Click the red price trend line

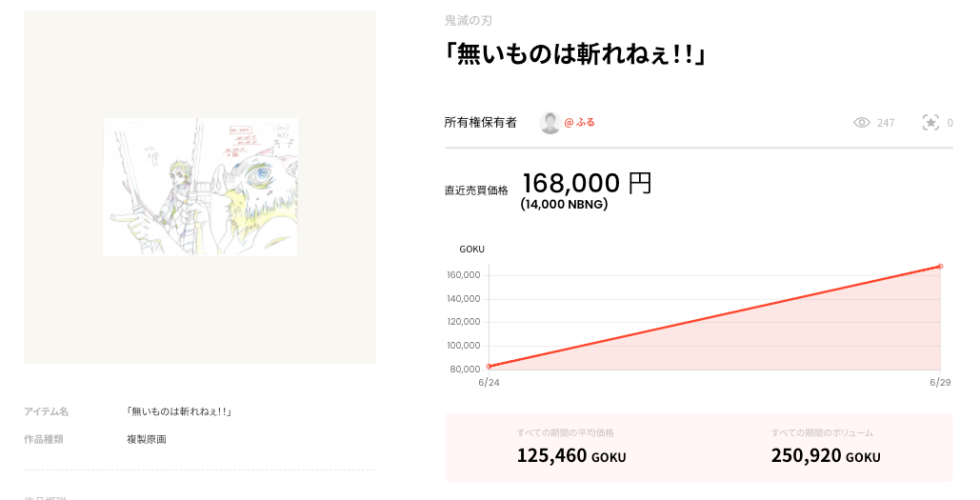point(714,316)
